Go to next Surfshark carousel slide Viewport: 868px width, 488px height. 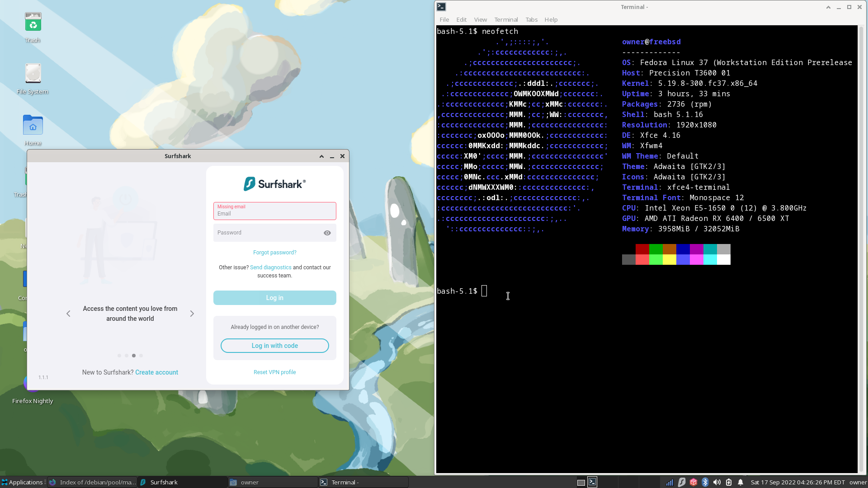click(192, 314)
